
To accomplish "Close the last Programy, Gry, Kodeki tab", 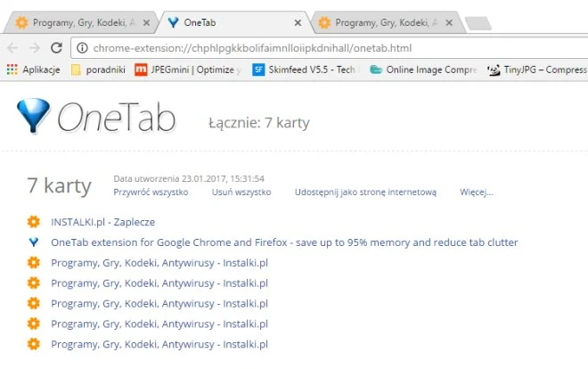I will click(x=449, y=23).
